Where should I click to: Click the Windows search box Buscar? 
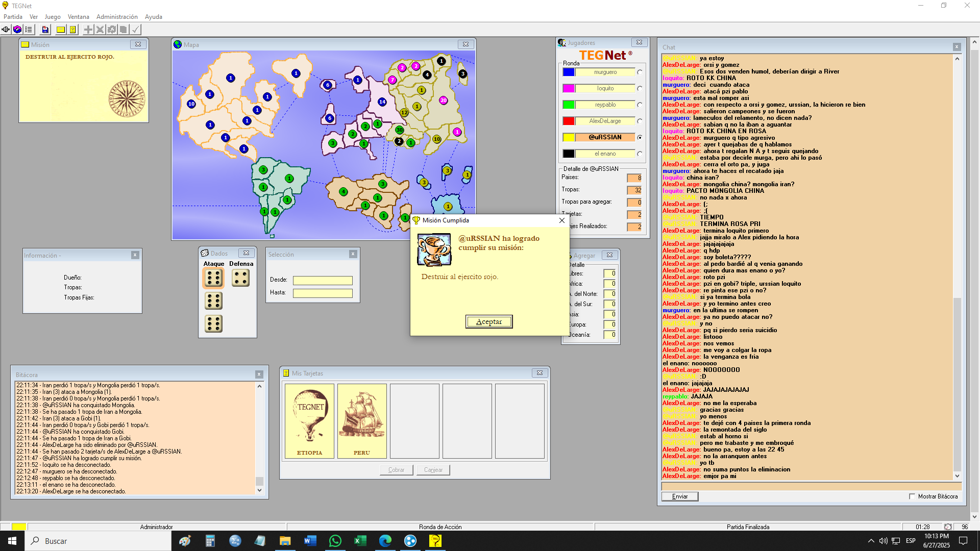pyautogui.click(x=98, y=541)
